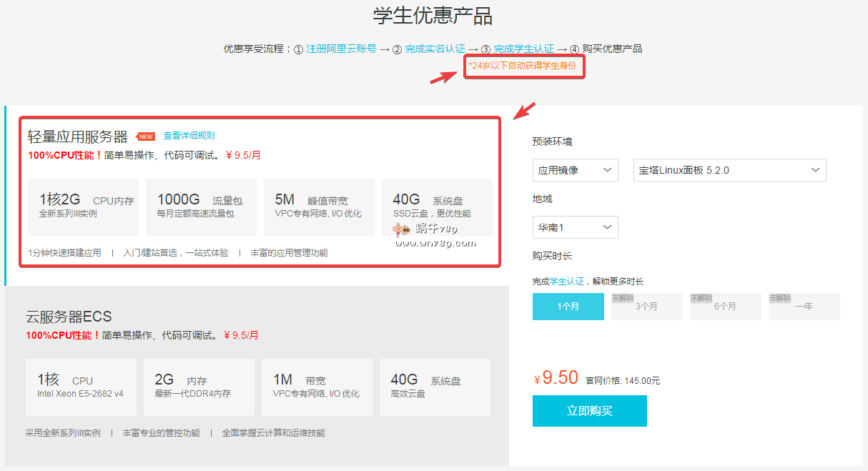Click the 学生认证 link under 购买时长
868x471 pixels.
[x=566, y=282]
